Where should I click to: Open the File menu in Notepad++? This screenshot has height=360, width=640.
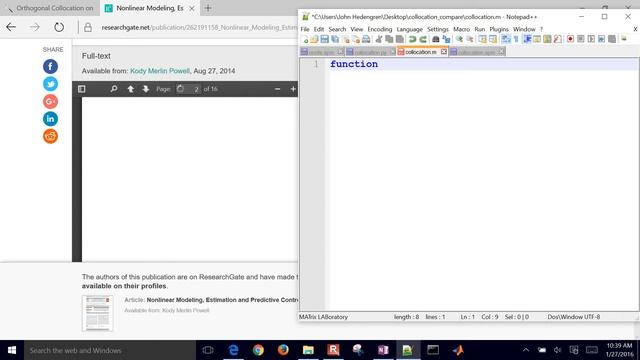[x=305, y=29]
